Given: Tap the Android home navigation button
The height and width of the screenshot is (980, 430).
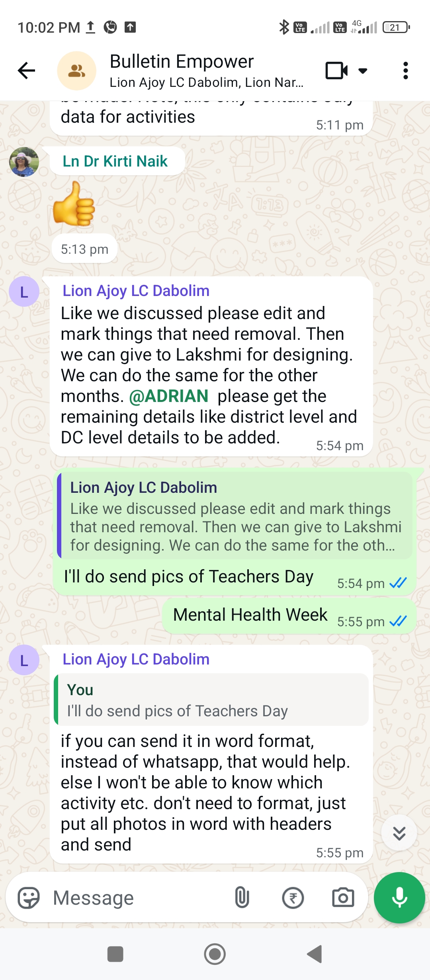Looking at the screenshot, I should point(215,954).
